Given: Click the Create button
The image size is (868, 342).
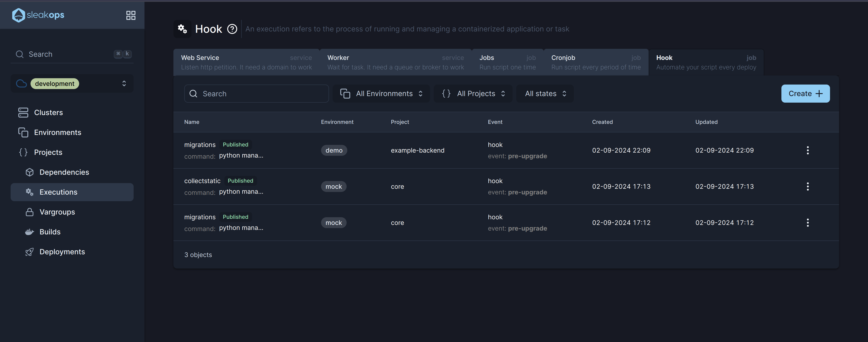Looking at the screenshot, I should tap(805, 94).
